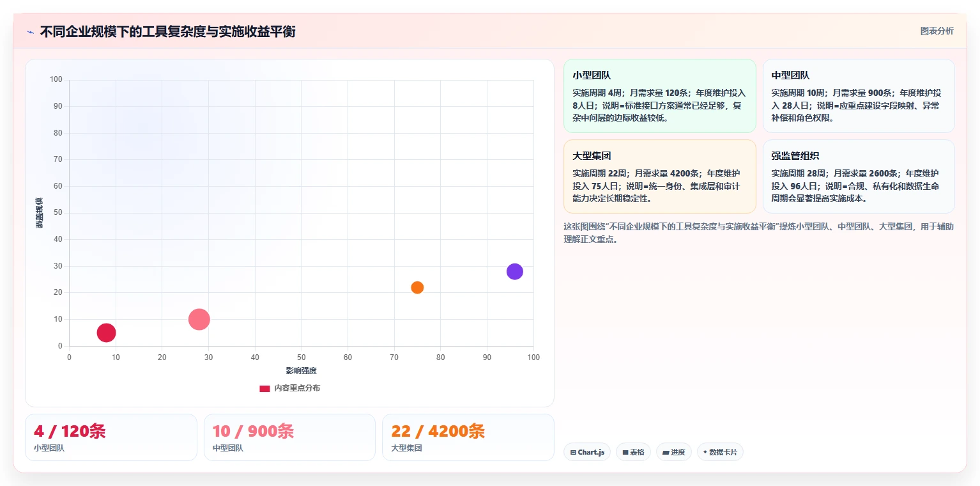Viewport: 980px width, 486px height.
Task: Open the 大型集团 info card
Action: 659,176
